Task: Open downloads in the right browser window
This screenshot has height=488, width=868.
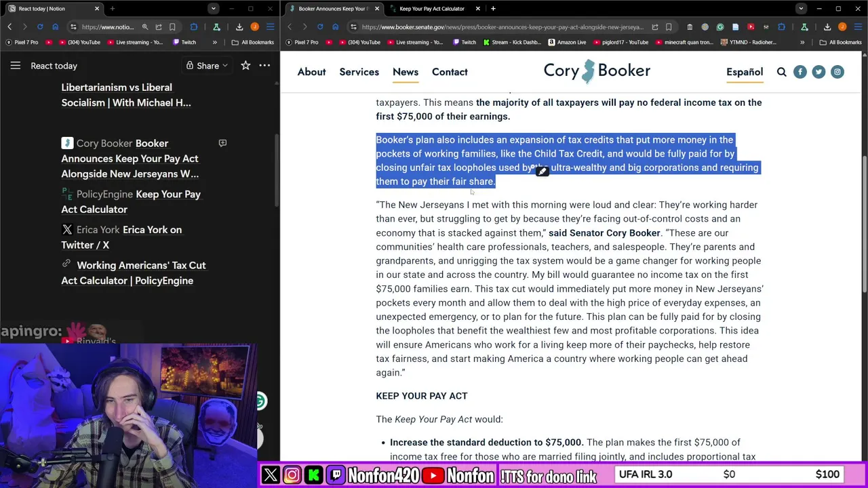Action: click(827, 27)
